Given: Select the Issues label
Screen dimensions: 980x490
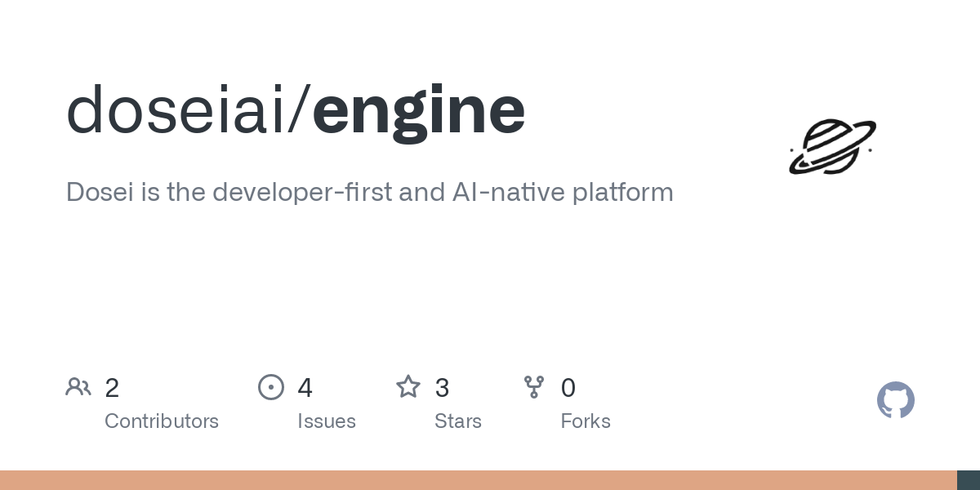Looking at the screenshot, I should tap(327, 421).
